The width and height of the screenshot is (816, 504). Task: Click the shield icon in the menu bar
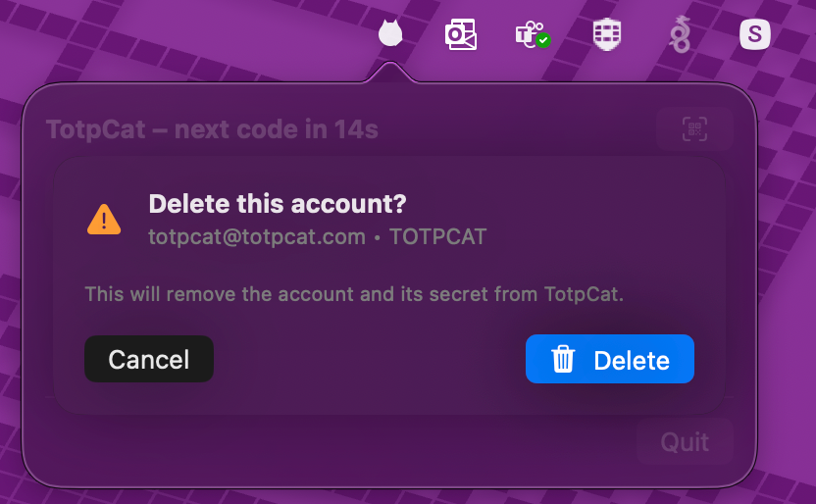(607, 34)
